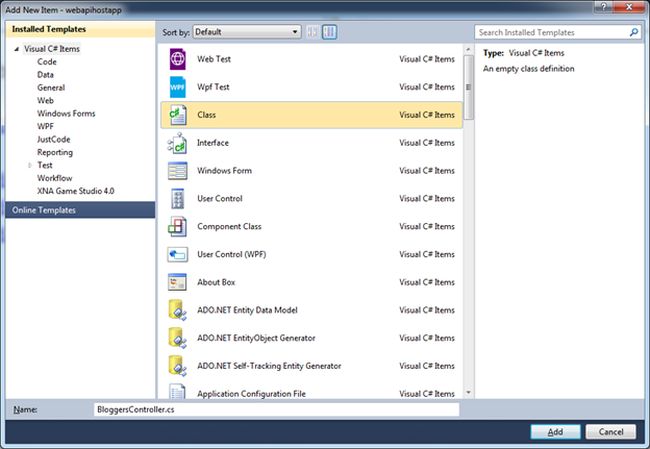
Task: Click the ADO.NET EntityObject Generator icon
Action: (x=177, y=338)
